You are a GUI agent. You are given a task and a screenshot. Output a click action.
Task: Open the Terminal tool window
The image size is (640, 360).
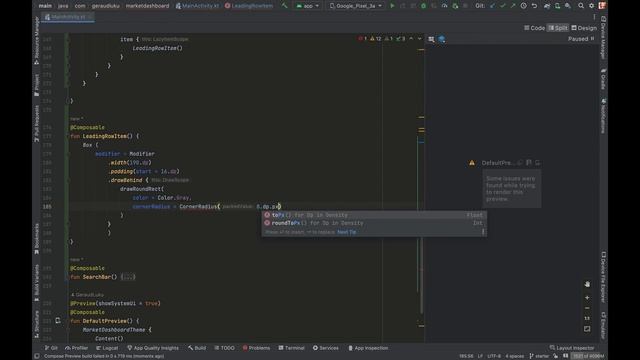pyautogui.click(x=291, y=348)
